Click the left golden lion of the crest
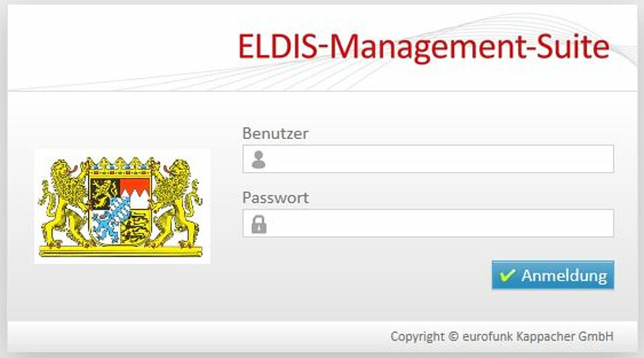Screen dimensions: 644x358 [64, 203]
